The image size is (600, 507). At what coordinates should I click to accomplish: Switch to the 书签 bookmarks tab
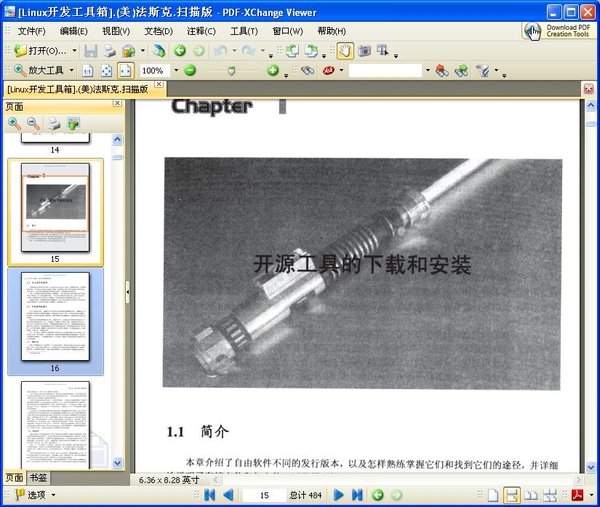pos(38,478)
